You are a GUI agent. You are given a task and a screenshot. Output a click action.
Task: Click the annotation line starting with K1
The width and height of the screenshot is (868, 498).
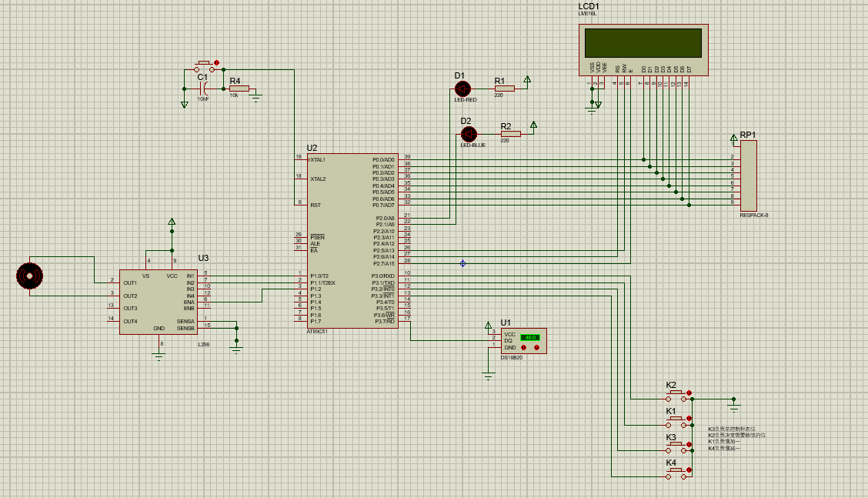point(724,442)
